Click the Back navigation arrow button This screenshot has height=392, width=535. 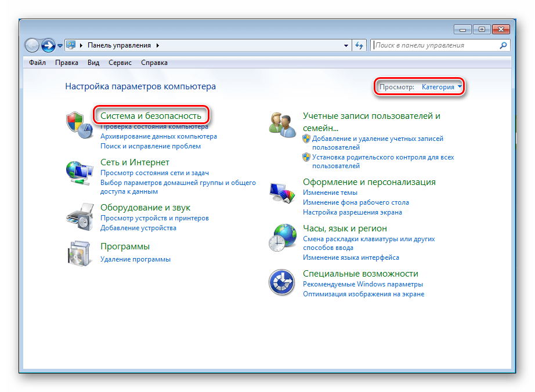32,45
